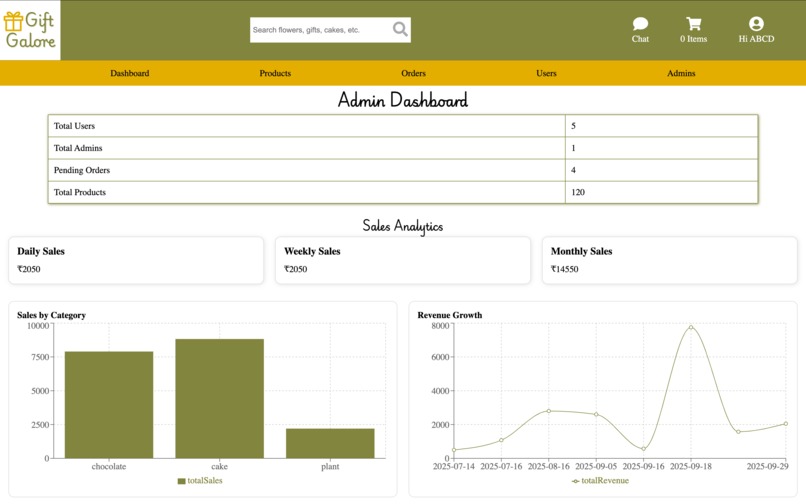
Task: Open the Chat speech bubble icon
Action: click(x=640, y=24)
